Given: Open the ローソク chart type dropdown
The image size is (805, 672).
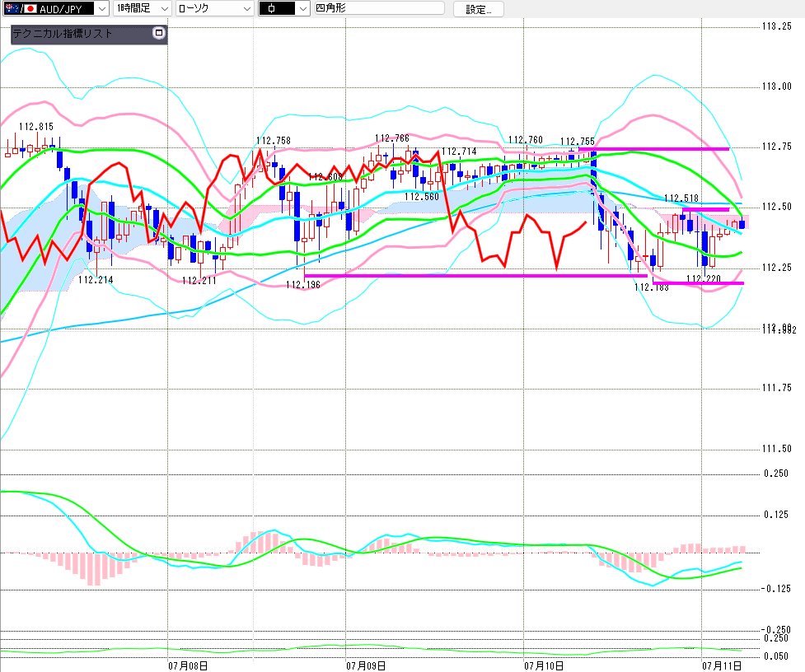Looking at the screenshot, I should 214,9.
